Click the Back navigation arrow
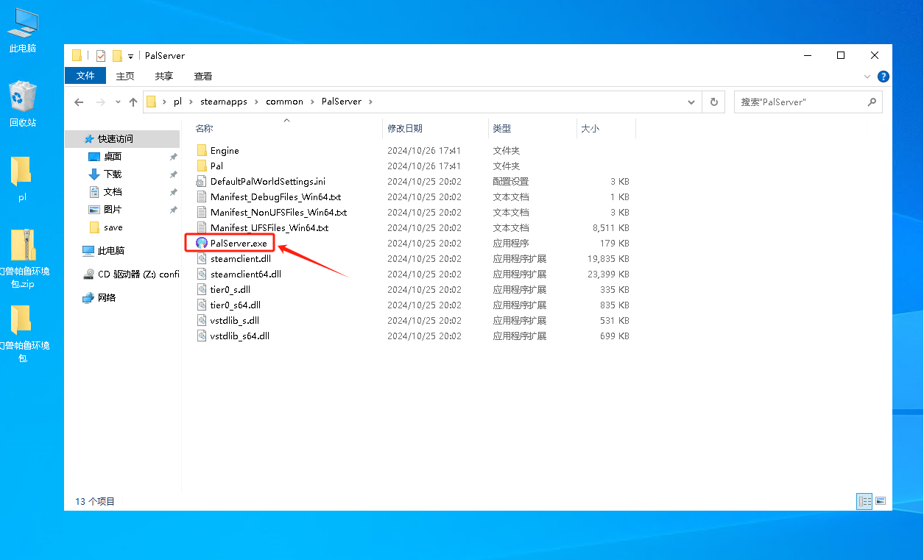Image resolution: width=924 pixels, height=560 pixels. coord(79,102)
